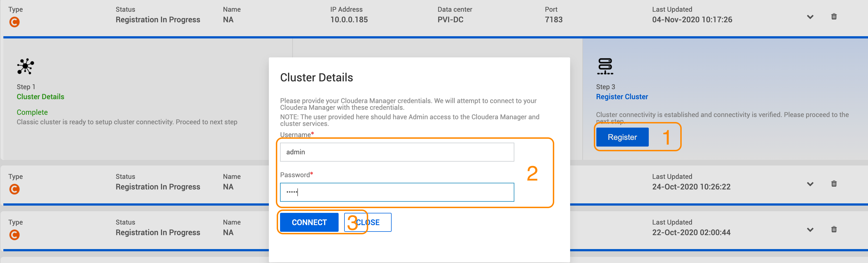This screenshot has width=868, height=263.
Task: Delete the 24-Oct-2020 cluster entry
Action: 834,183
